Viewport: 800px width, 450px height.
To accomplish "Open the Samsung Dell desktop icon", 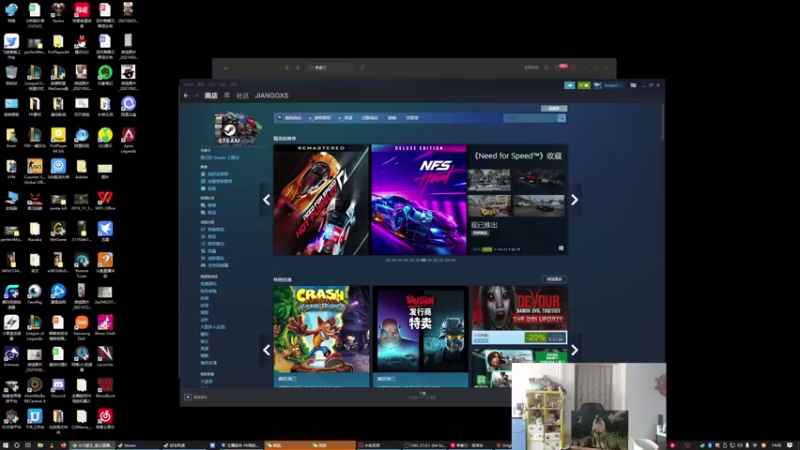I will [82, 327].
